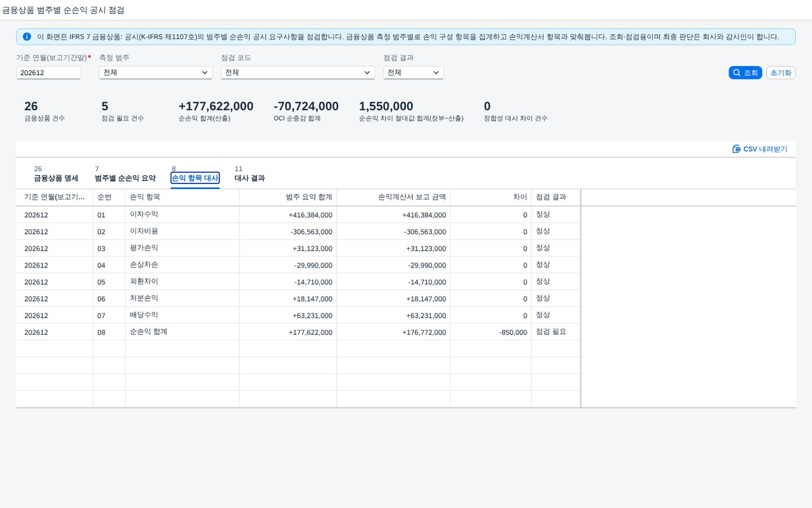812x508 pixels.
Task: Expand the 측정 범주 dropdown
Action: (x=156, y=73)
